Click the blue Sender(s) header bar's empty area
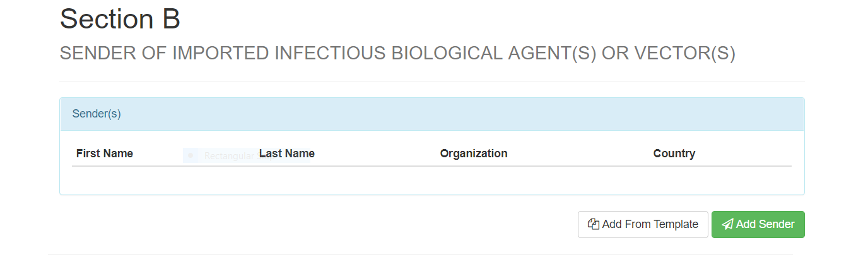868x264 pixels. (442, 114)
